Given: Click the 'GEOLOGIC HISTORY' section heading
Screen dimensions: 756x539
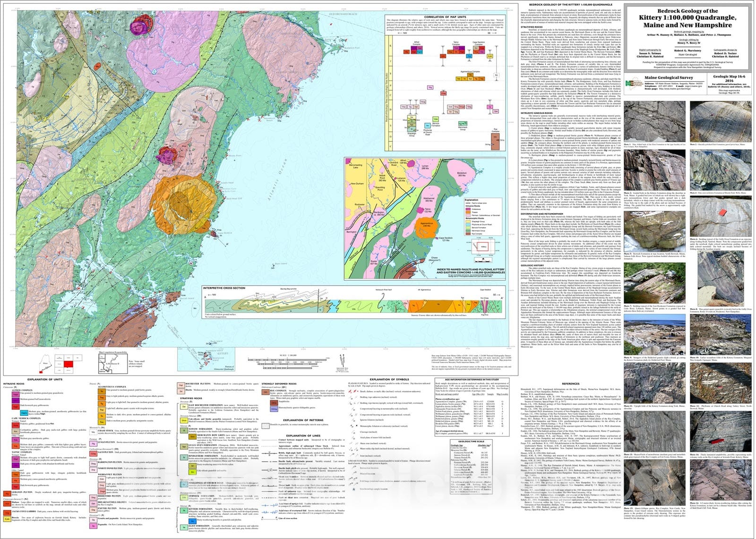Looking at the screenshot, I should click(533, 265).
